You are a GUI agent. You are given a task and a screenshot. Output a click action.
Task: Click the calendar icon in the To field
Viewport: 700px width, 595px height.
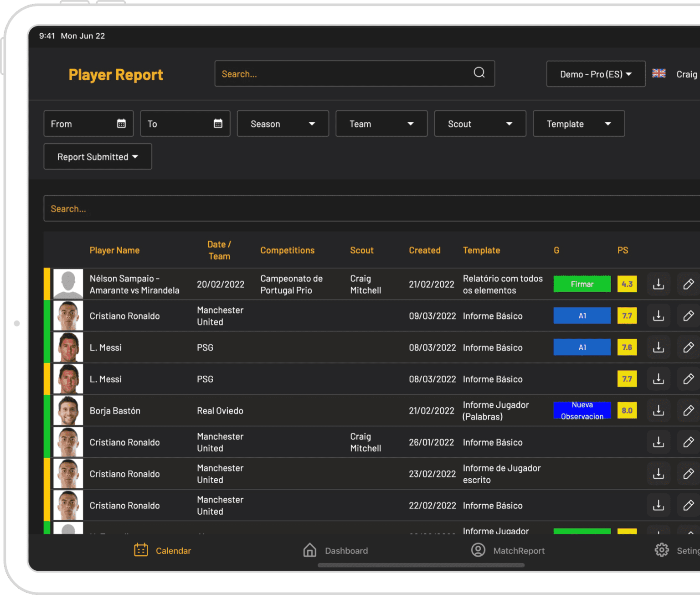[x=218, y=123]
